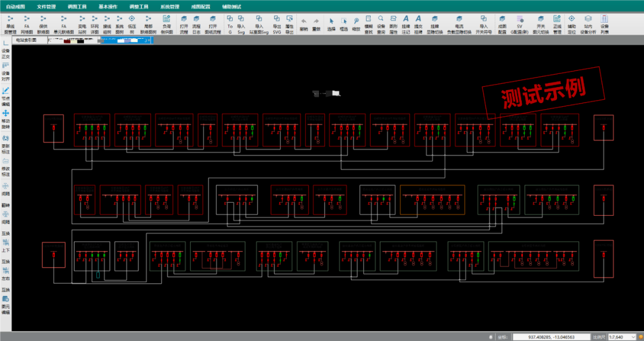This screenshot has width=644, height=341.
Task: Open the 文件管理 menu
Action: (x=46, y=6)
